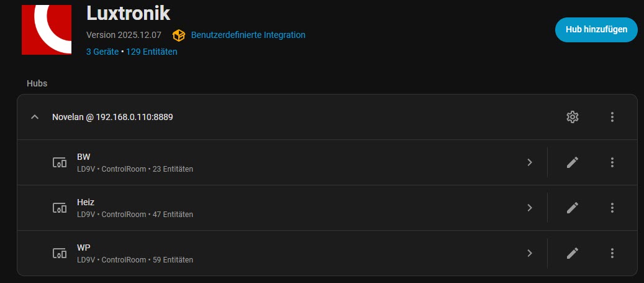Open the 129 Entitäten link
Screen dimensions: 644x283
tap(152, 52)
